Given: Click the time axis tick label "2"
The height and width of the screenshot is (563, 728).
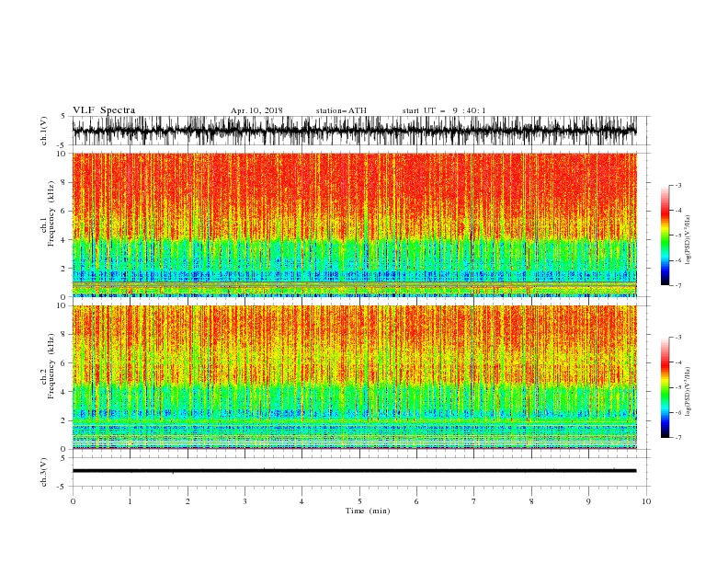Looking at the screenshot, I should (x=188, y=501).
